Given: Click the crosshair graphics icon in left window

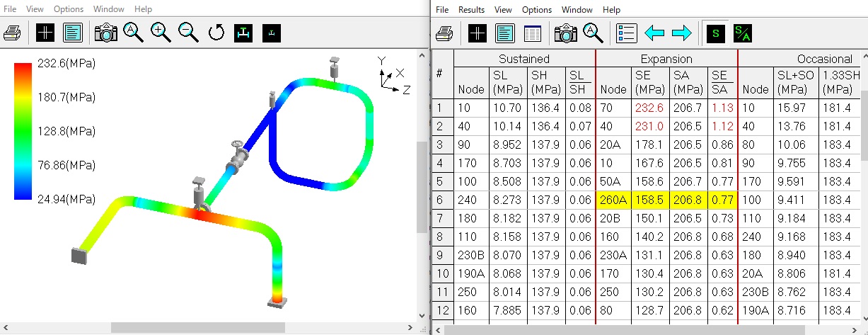Looking at the screenshot, I should pos(45,33).
